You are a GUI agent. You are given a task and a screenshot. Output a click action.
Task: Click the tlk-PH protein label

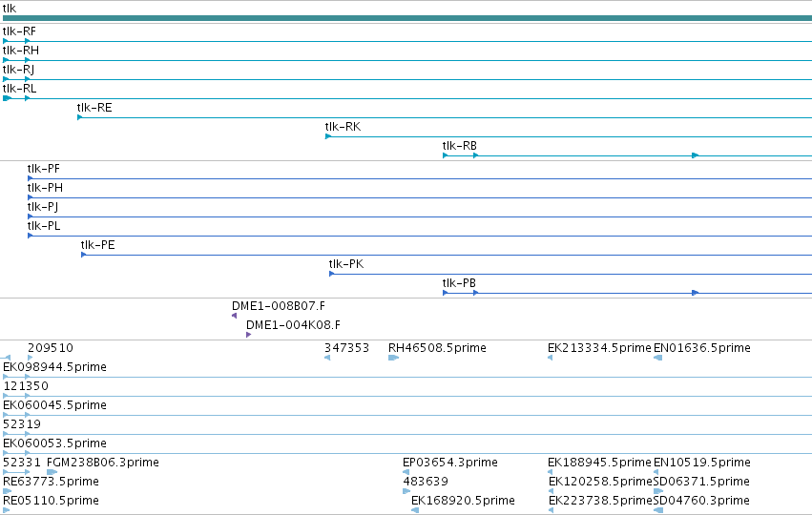pos(45,189)
